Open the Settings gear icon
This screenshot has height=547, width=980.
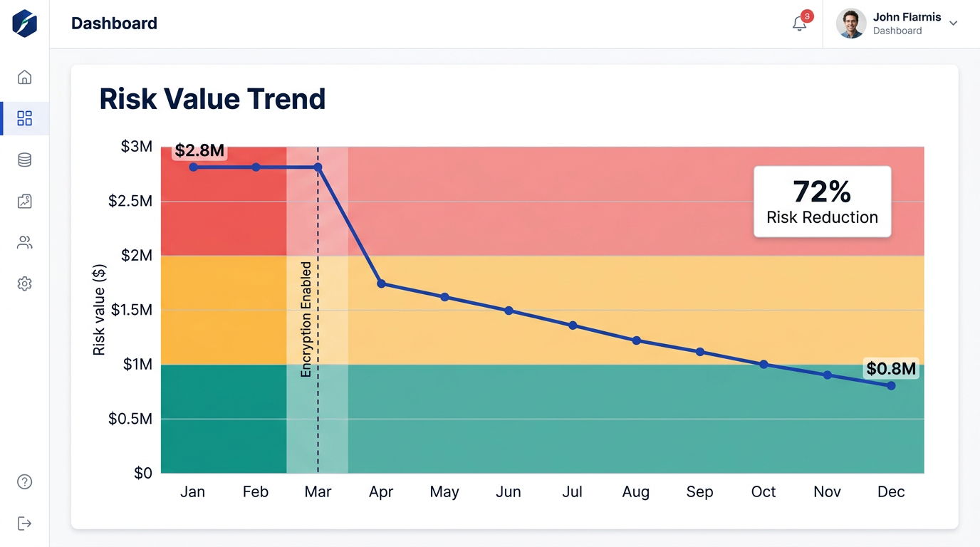point(24,283)
